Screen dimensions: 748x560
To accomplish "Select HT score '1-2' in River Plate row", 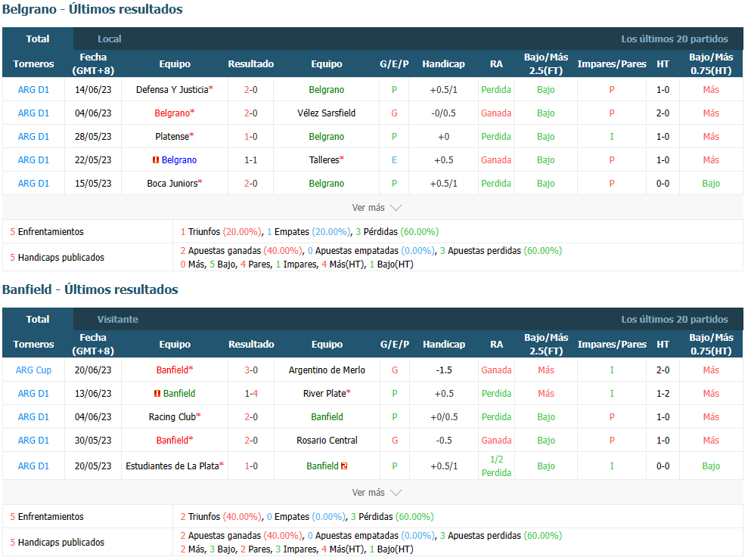I will 663,394.
